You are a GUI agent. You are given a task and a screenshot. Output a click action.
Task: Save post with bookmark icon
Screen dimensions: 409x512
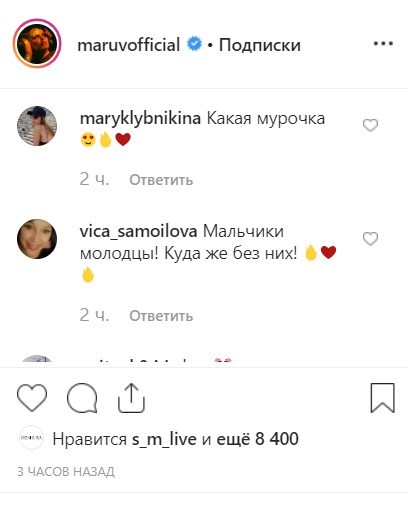383,398
